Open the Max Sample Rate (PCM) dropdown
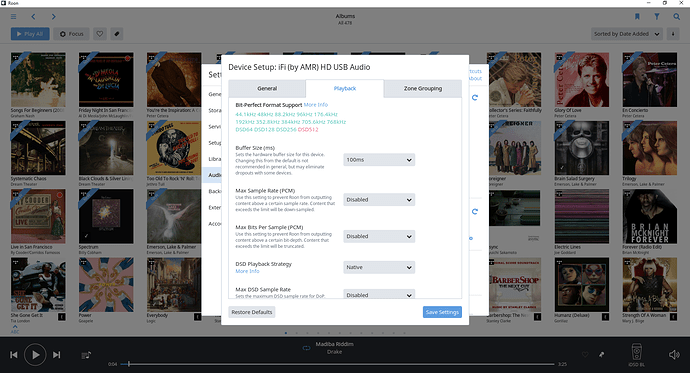690x373 pixels. [379, 200]
